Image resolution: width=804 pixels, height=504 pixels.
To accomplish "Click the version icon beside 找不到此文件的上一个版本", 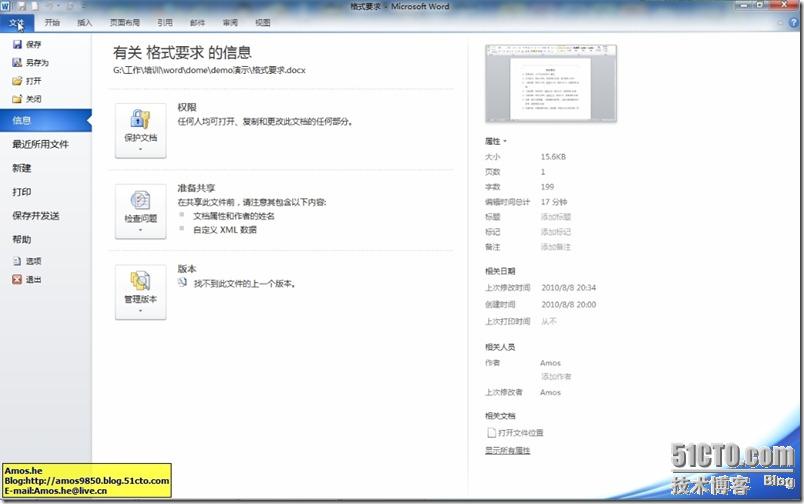I will point(183,283).
